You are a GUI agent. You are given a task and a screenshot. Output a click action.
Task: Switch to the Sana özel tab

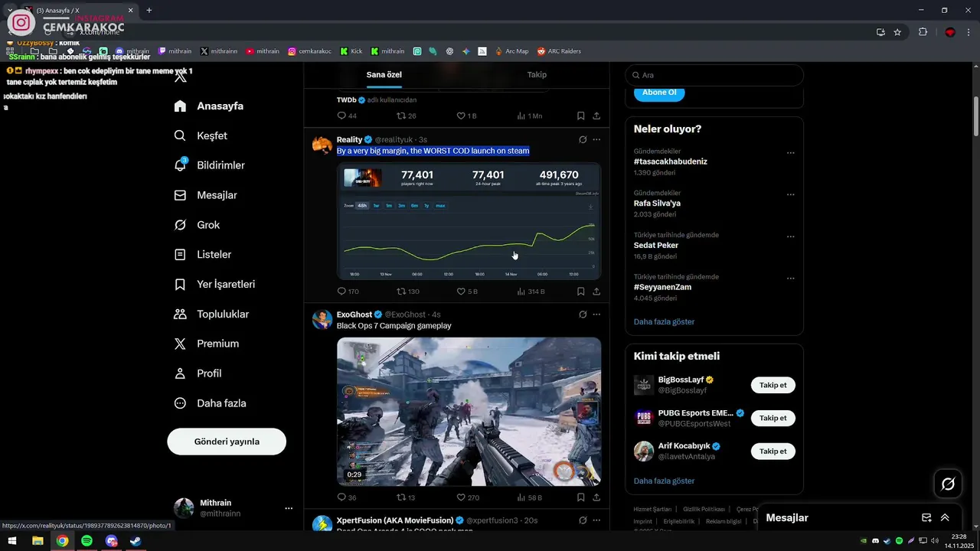pyautogui.click(x=384, y=74)
